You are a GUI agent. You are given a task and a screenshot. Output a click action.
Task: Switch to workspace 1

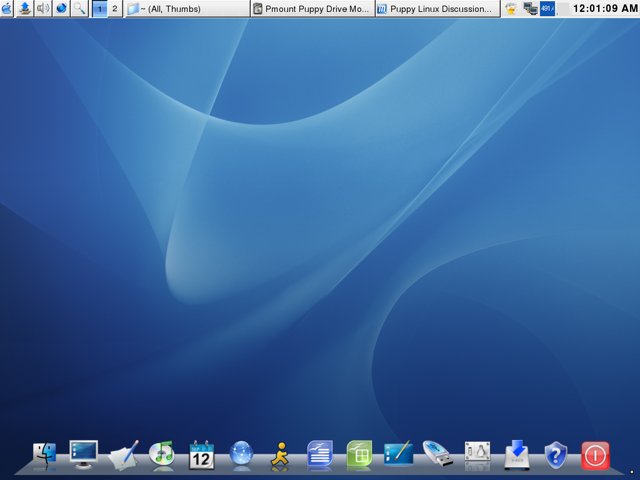point(99,9)
